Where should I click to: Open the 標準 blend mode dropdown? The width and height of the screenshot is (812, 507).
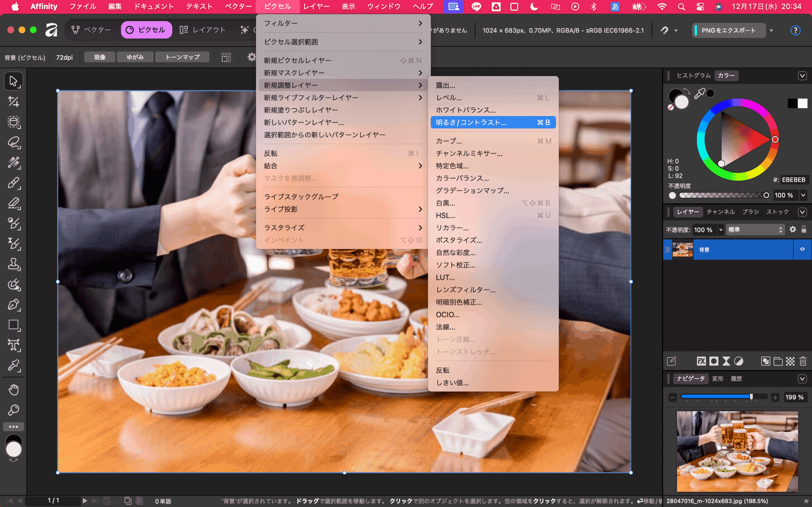point(755,230)
